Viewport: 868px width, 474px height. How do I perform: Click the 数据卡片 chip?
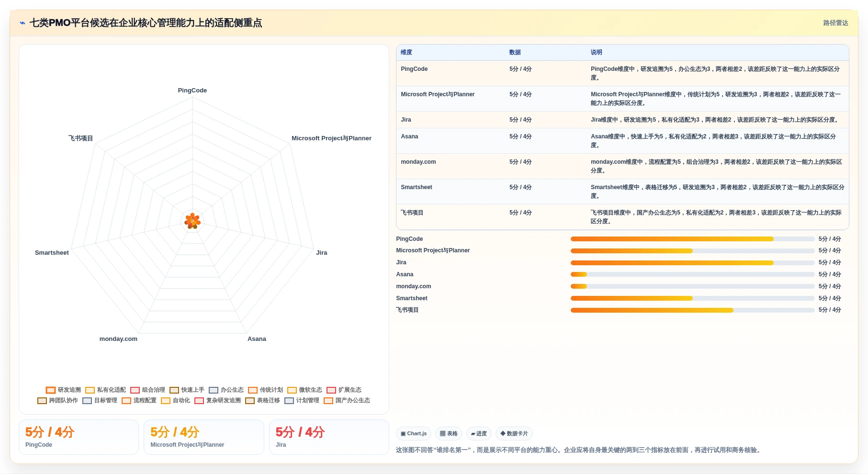[x=514, y=434]
